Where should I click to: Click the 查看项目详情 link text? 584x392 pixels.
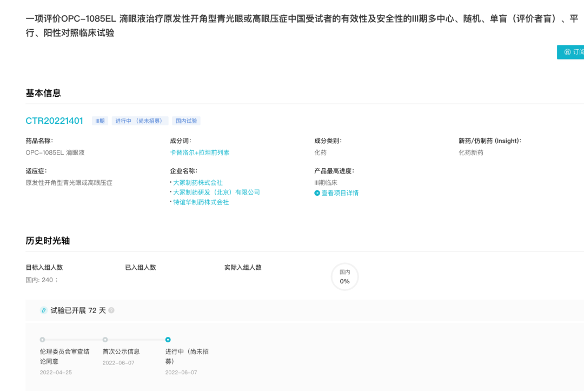pos(340,193)
